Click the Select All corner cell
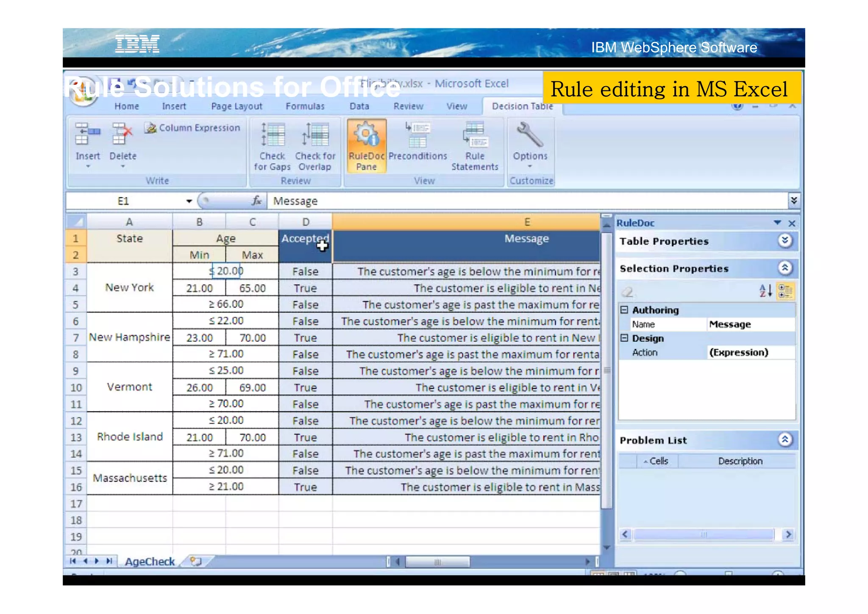Image resolution: width=868 pixels, height=614 pixels. [x=76, y=222]
